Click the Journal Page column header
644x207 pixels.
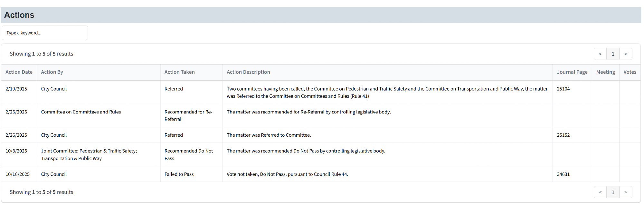572,72
